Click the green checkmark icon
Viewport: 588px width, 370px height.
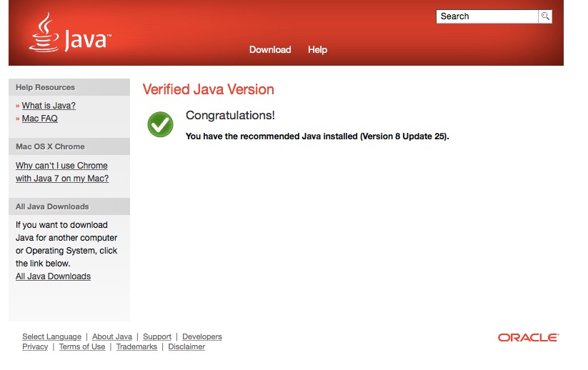[160, 124]
